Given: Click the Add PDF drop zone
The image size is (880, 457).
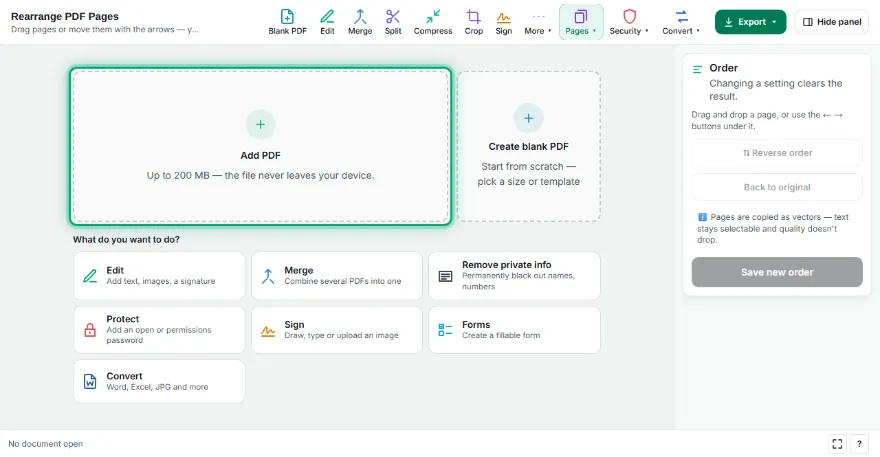Looking at the screenshot, I should (x=260, y=147).
